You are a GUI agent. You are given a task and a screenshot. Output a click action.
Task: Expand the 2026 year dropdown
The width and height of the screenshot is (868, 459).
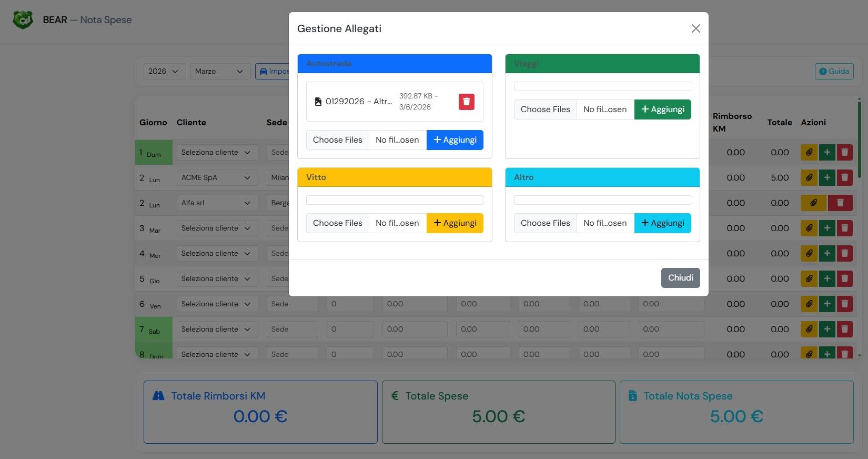pos(164,72)
